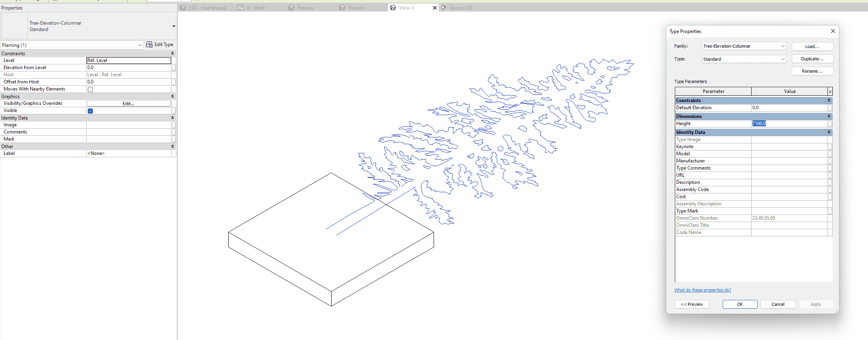The height and width of the screenshot is (340, 868).
Task: Click the Description value cell
Action: [789, 182]
